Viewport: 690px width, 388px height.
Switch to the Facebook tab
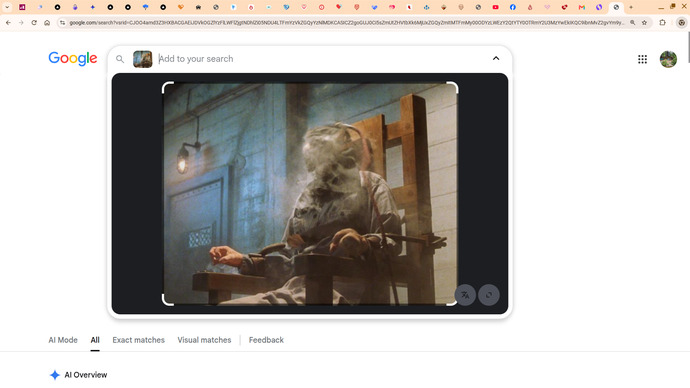(513, 7)
